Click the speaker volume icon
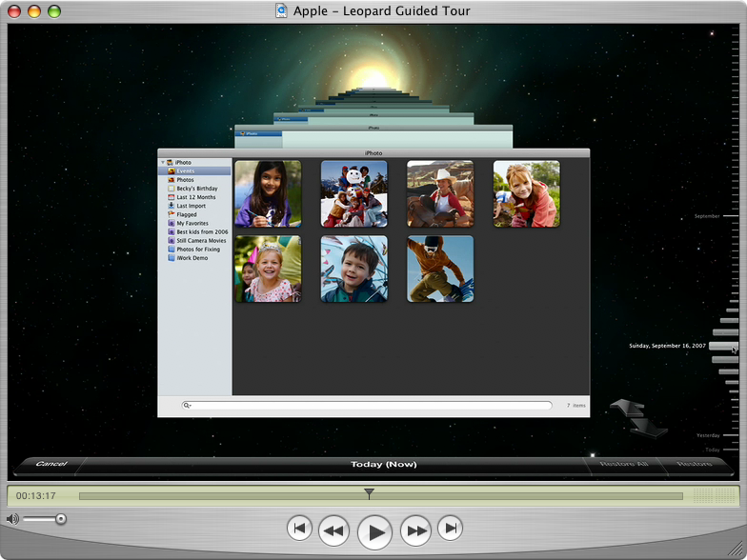Viewport: 747px width, 560px height. point(13,518)
